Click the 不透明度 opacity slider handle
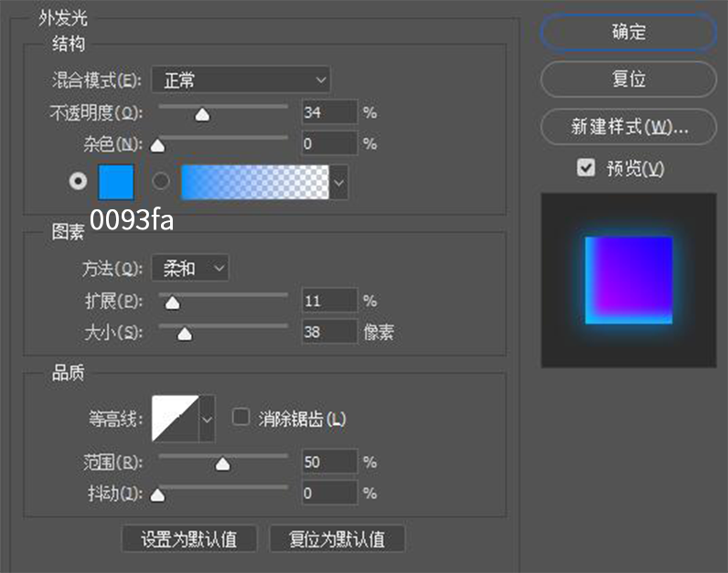The width and height of the screenshot is (728, 573). (x=202, y=114)
